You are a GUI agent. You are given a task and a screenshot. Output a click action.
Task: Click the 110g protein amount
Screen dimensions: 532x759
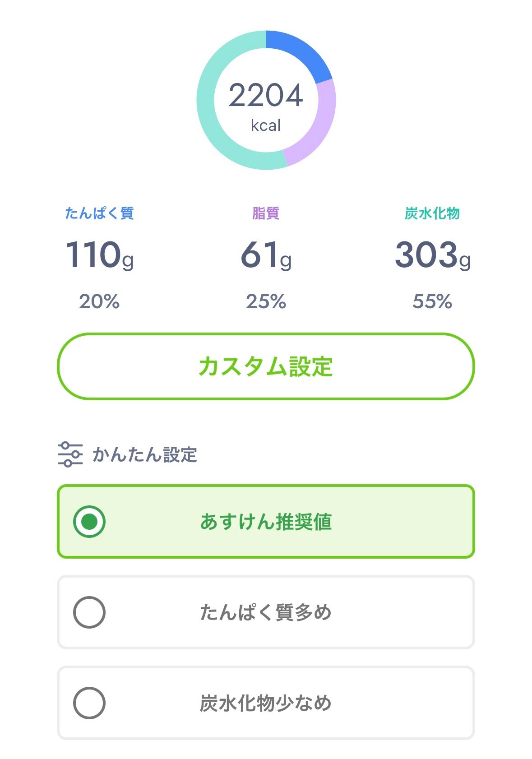(x=99, y=255)
